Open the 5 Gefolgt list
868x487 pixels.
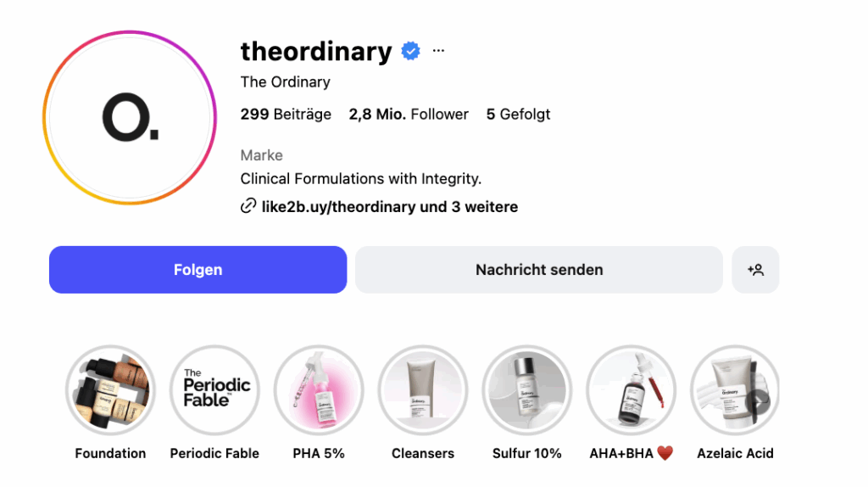(x=518, y=114)
